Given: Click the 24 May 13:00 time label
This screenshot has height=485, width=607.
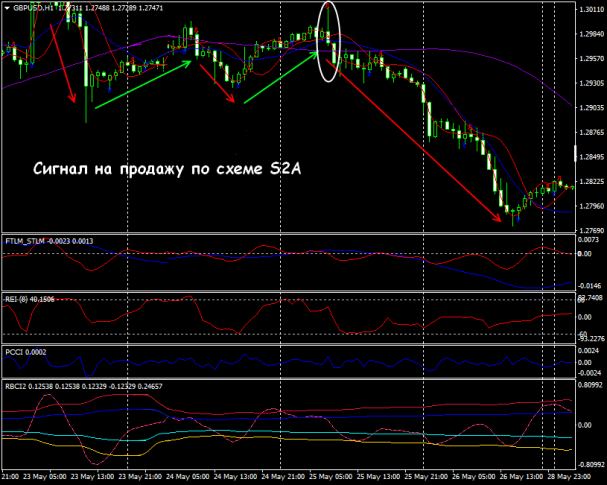Looking at the screenshot, I should [235, 476].
